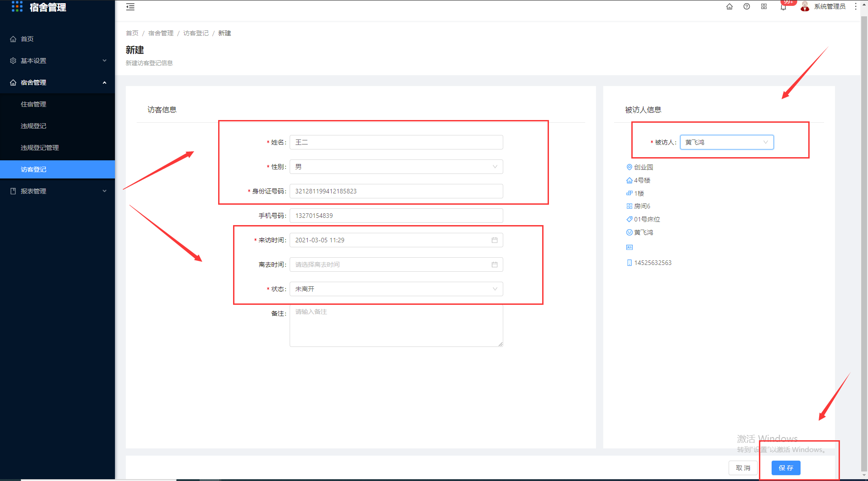This screenshot has width=868, height=481.
Task: Open the 违规登记 submenu item
Action: point(57,126)
